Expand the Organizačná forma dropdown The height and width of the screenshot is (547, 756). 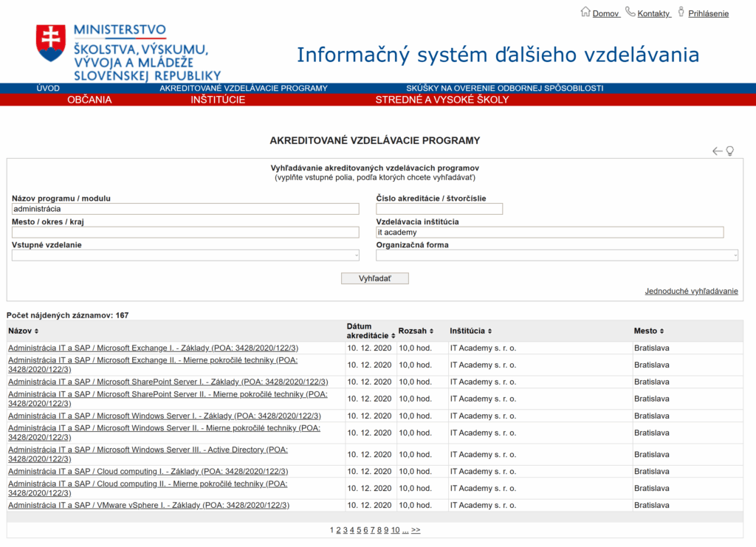coord(556,255)
